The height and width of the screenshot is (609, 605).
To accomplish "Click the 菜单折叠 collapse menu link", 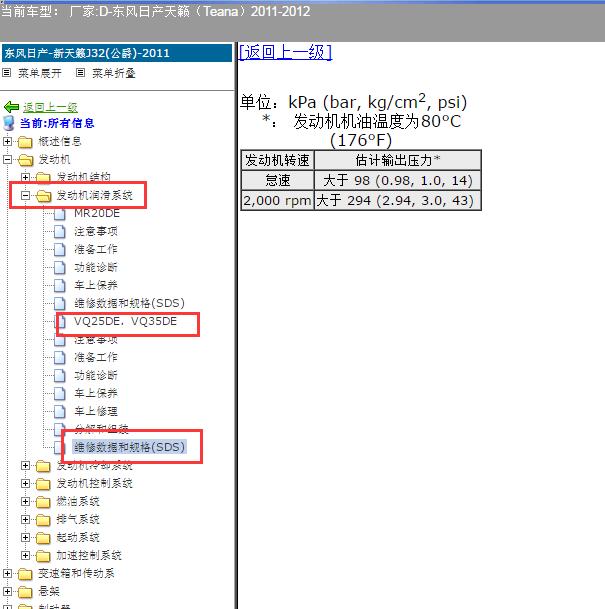I will tap(113, 73).
